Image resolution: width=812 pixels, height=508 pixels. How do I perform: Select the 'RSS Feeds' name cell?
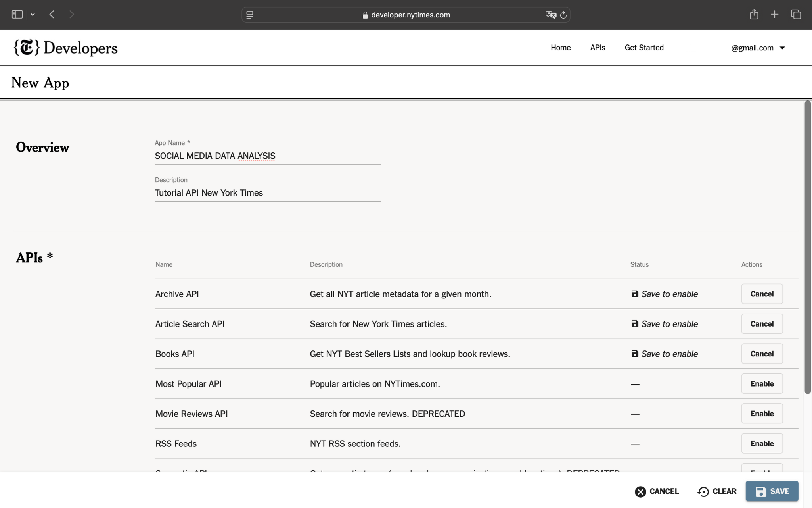(176, 443)
